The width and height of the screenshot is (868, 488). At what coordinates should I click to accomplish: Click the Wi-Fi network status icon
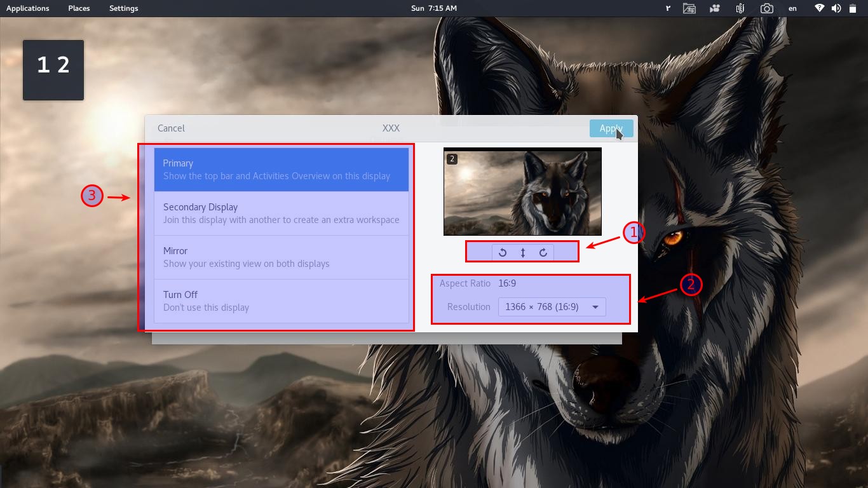tap(820, 8)
